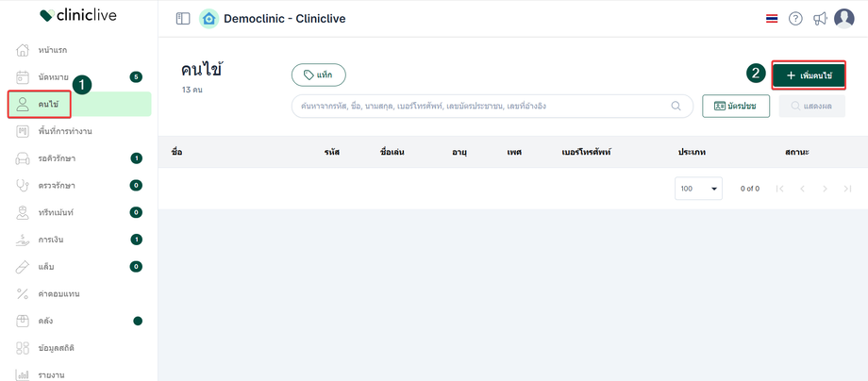Jump to last page arrow
The height and width of the screenshot is (381, 868).
pos(847,189)
